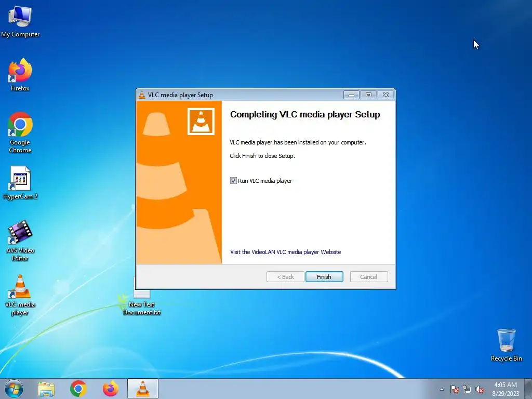Screen dimensions: 532x399
Task: Click the Cancel button in setup
Action: point(368,277)
